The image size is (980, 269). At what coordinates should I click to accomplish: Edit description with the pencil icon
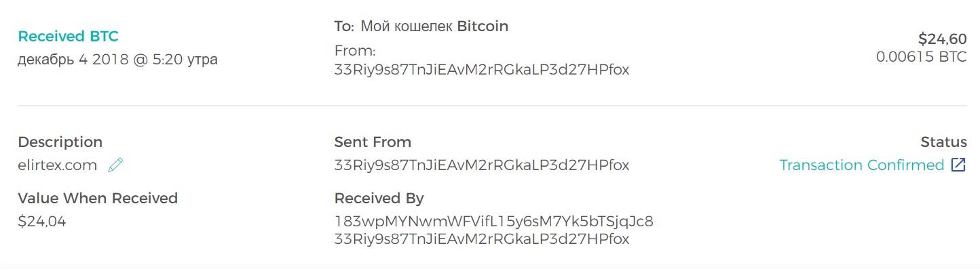coord(115,165)
